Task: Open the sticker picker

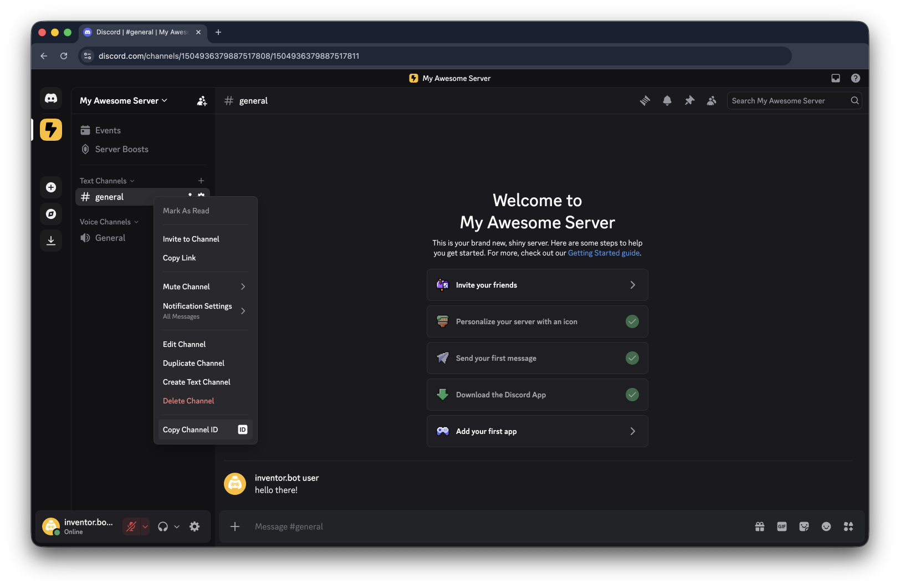Action: pos(804,526)
